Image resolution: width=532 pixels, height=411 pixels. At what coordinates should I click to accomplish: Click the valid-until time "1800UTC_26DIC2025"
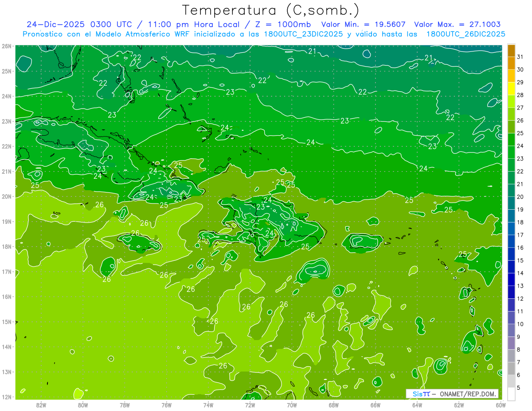click(x=465, y=34)
